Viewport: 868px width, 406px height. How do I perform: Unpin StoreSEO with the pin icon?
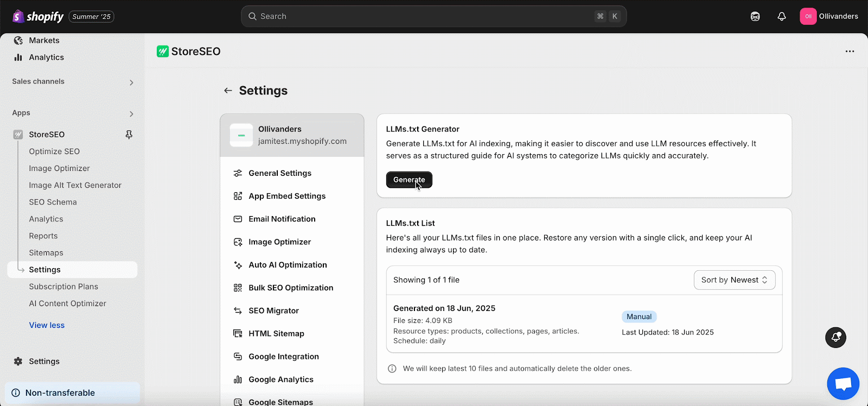tap(129, 134)
